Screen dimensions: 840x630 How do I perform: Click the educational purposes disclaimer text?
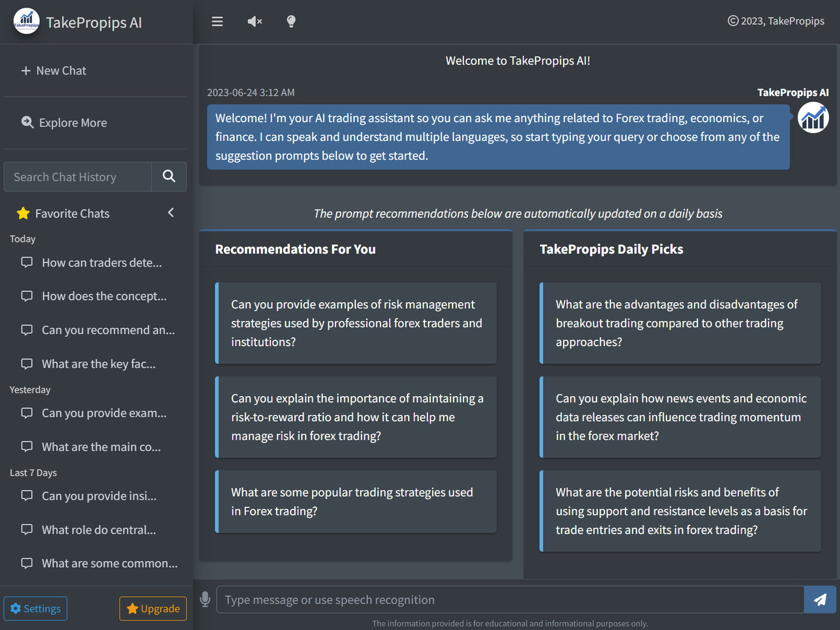tap(510, 624)
